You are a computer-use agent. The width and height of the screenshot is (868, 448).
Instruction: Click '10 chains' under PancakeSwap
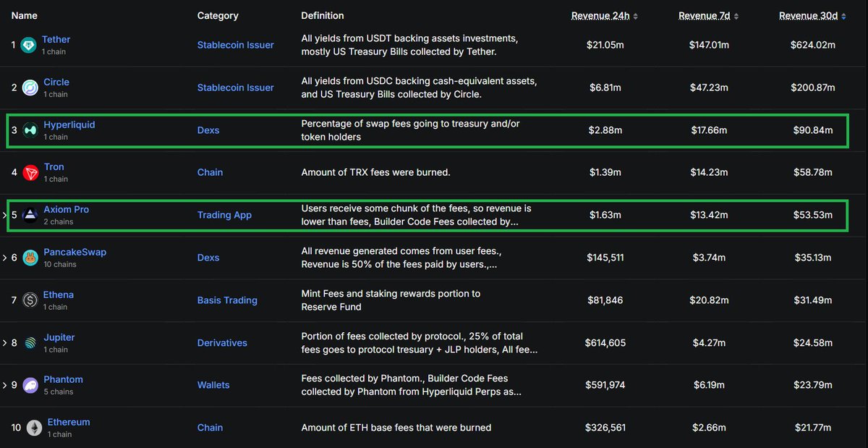click(x=60, y=264)
